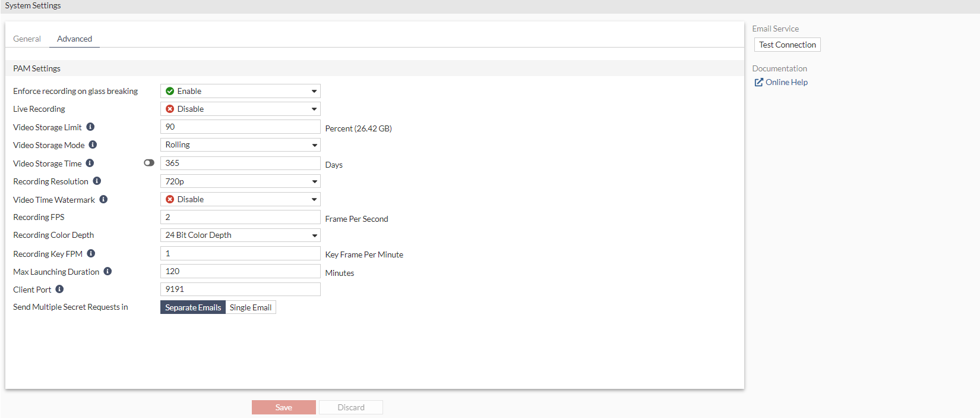Screen dimensions: 980x418
Task: Click the Discard button
Action: (x=351, y=407)
